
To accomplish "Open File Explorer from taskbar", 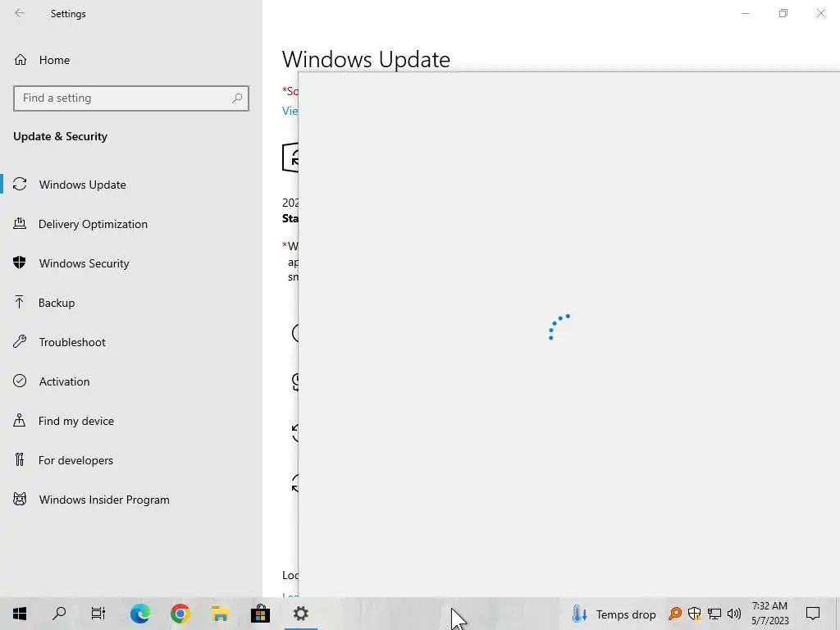I will [x=220, y=614].
